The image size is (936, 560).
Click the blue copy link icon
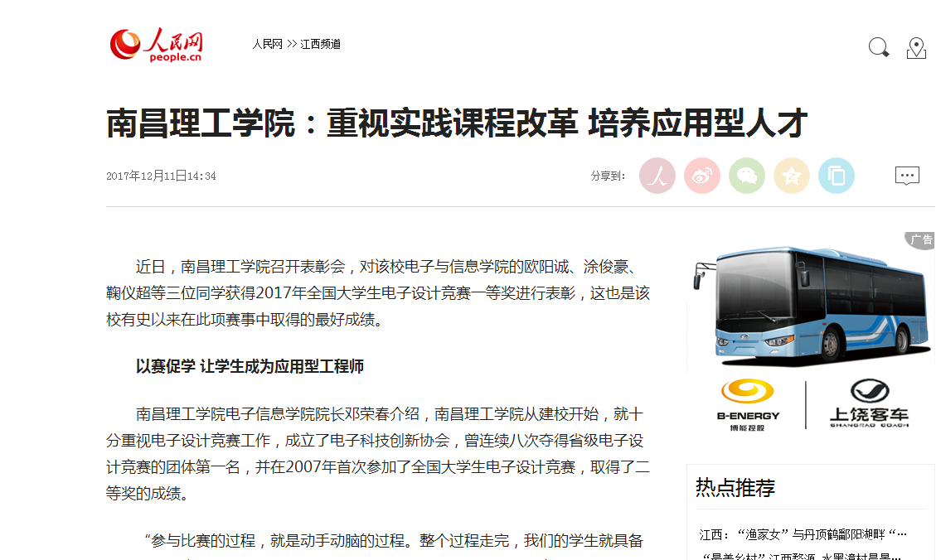[x=837, y=176]
